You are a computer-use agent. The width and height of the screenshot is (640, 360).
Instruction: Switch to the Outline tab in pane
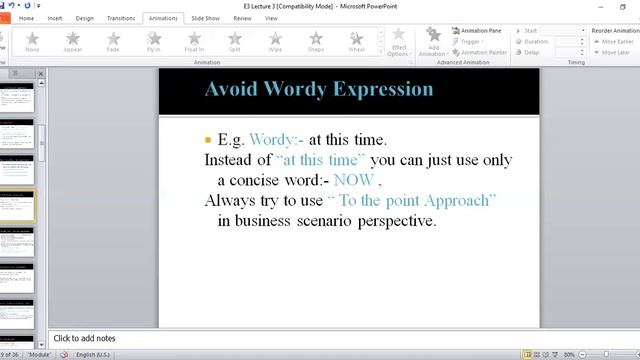(x=15, y=73)
